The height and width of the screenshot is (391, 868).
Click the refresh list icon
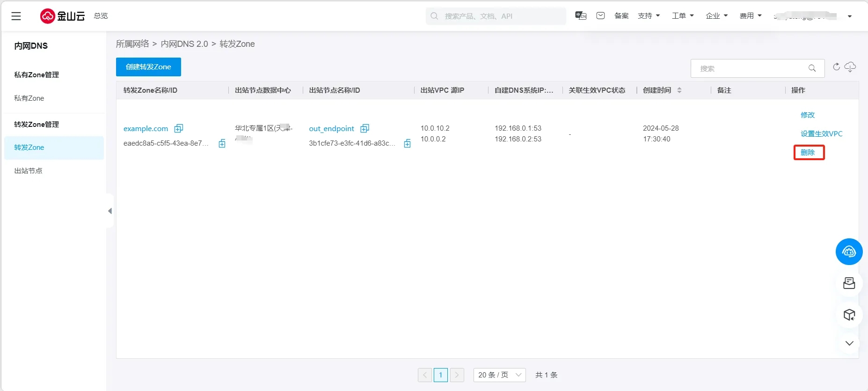click(x=836, y=67)
